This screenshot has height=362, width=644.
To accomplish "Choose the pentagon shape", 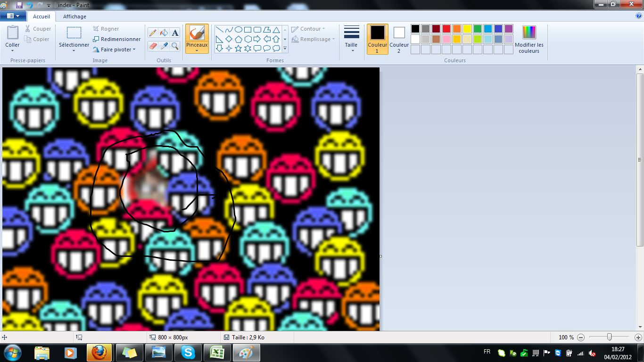I will tap(238, 39).
